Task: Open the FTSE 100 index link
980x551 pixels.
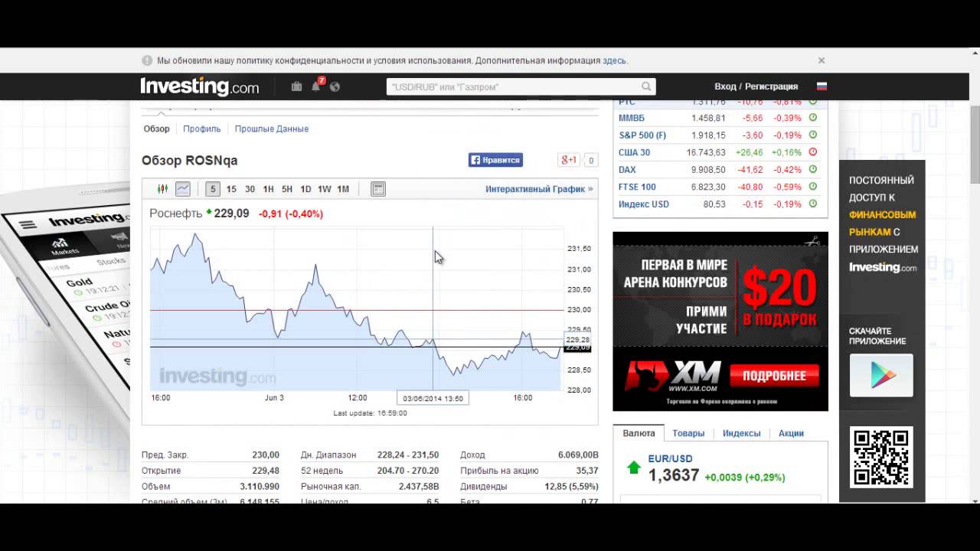Action: point(637,187)
